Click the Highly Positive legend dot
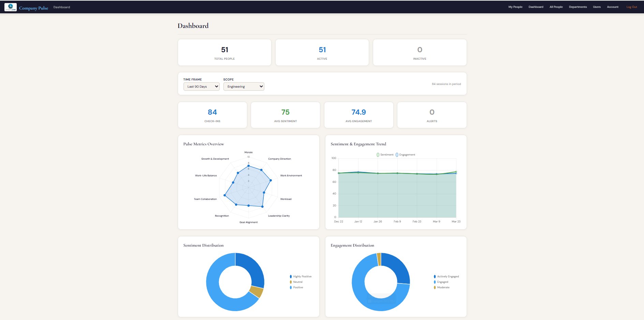The image size is (644, 320). tap(291, 276)
